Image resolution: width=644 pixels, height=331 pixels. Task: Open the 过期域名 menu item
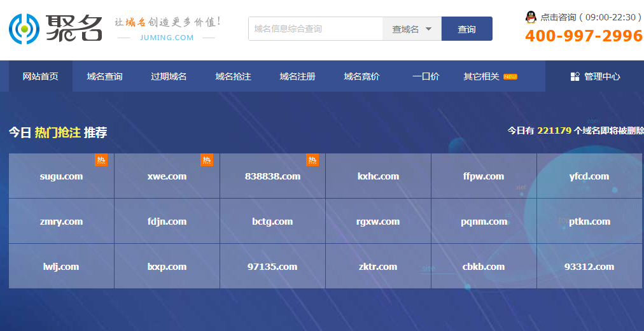(x=169, y=76)
